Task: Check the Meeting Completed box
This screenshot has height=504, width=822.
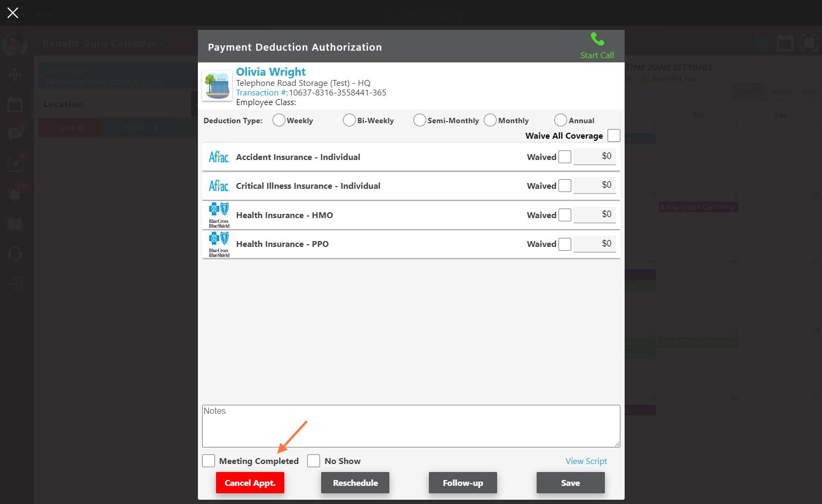Action: (x=209, y=461)
